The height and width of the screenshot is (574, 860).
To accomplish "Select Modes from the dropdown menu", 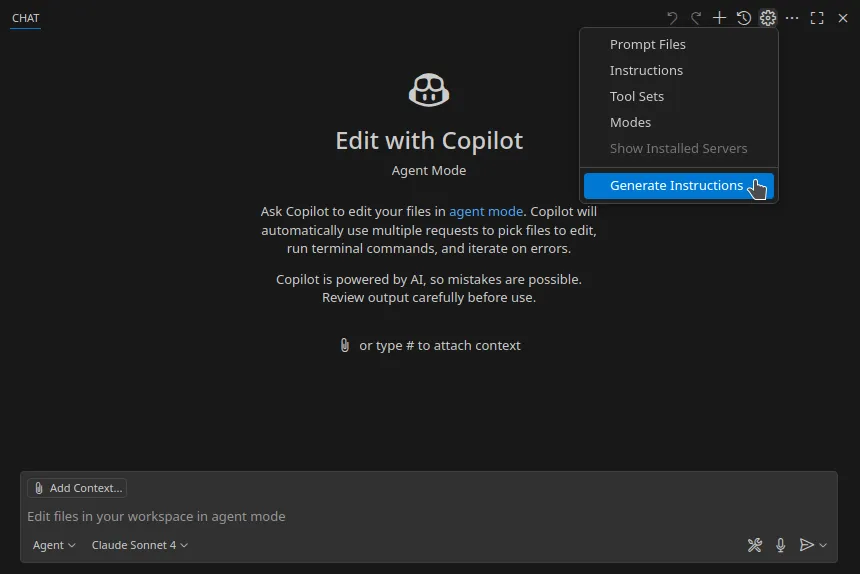I will (678, 122).
